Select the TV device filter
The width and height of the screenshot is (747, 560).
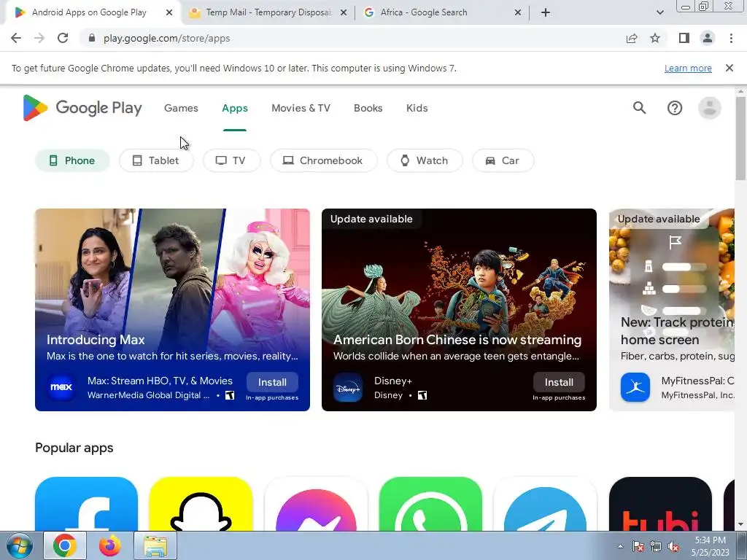click(x=231, y=160)
